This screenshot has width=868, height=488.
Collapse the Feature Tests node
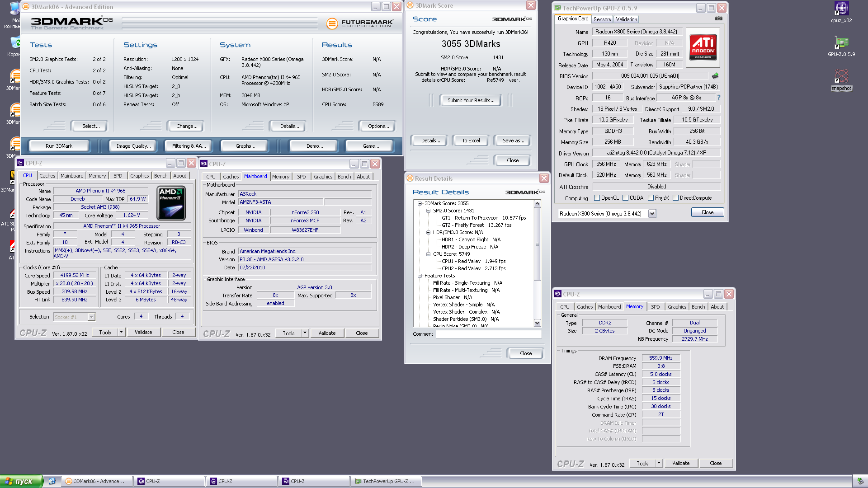point(420,276)
